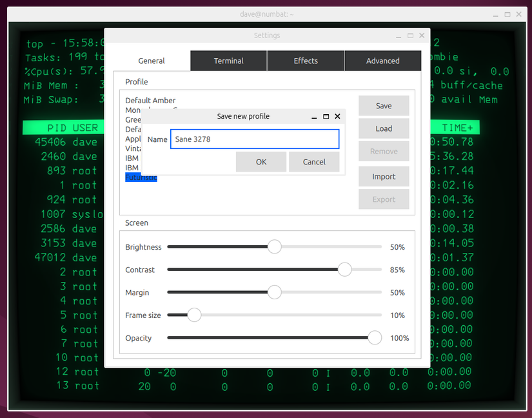Minimize the Settings window
This screenshot has height=418, width=532.
click(399, 36)
